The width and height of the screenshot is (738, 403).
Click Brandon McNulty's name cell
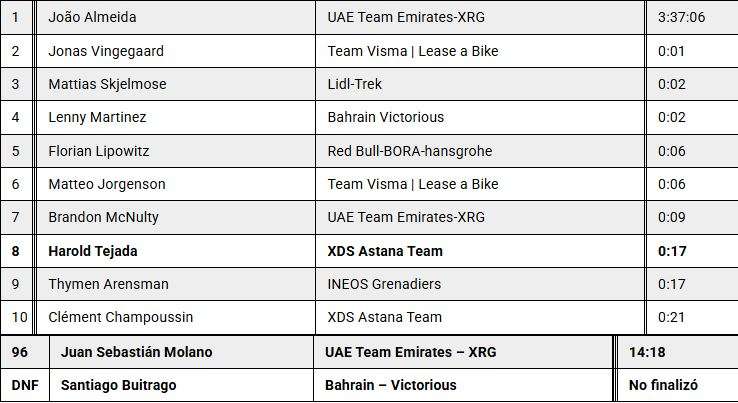(103, 217)
